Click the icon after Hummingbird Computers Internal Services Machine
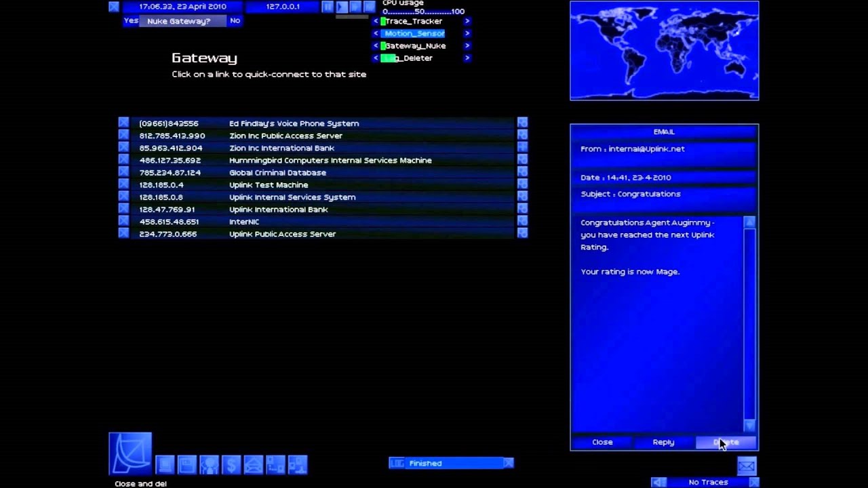The height and width of the screenshot is (488, 868). [x=522, y=160]
